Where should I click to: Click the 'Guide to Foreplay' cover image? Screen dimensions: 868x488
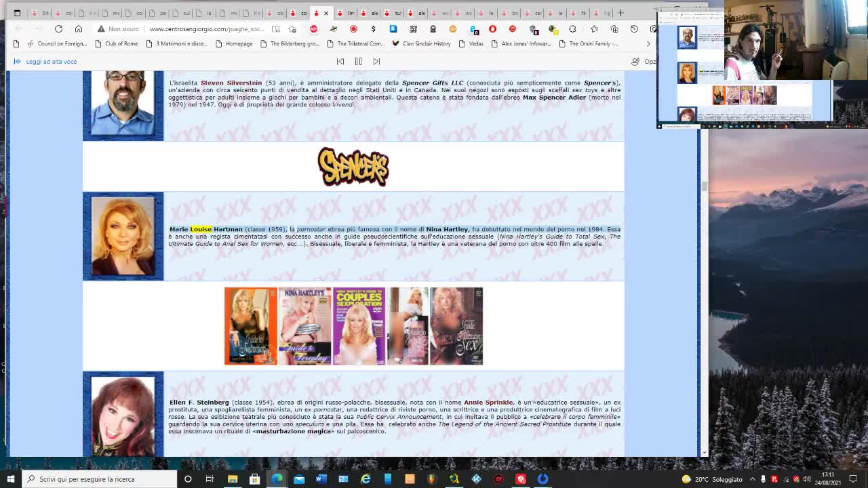pyautogui.click(x=304, y=326)
